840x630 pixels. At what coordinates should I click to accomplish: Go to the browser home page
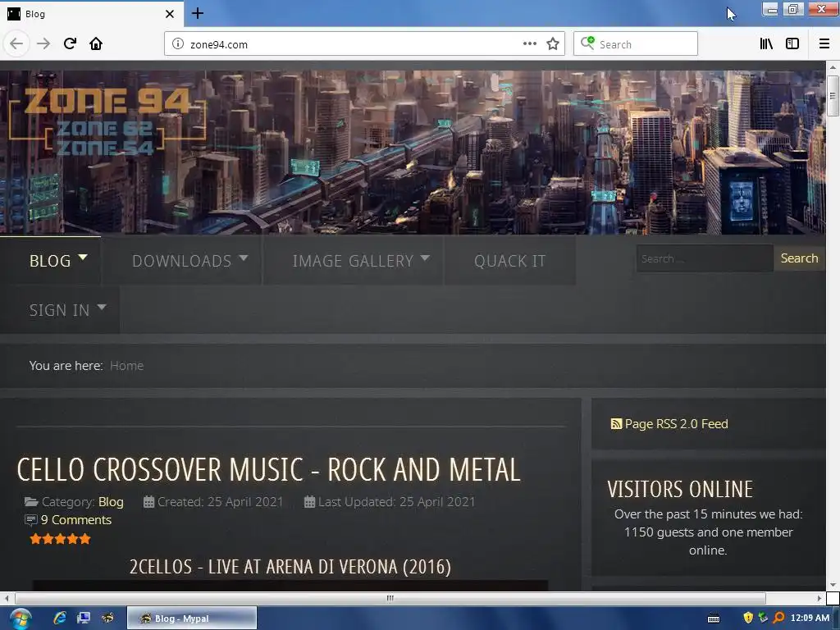(x=96, y=43)
